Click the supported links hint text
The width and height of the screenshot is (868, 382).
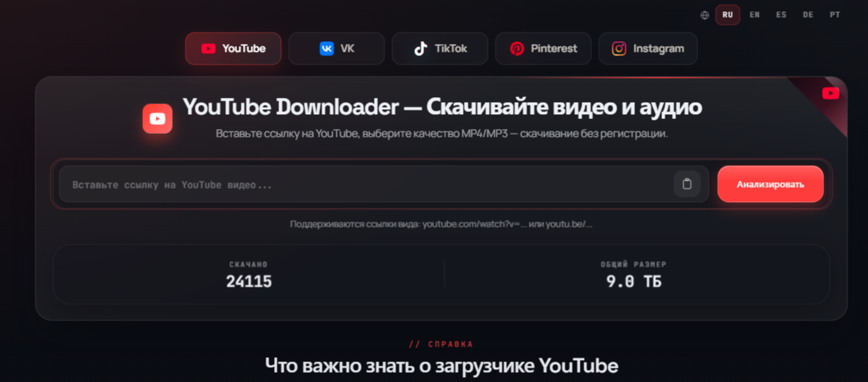[441, 224]
